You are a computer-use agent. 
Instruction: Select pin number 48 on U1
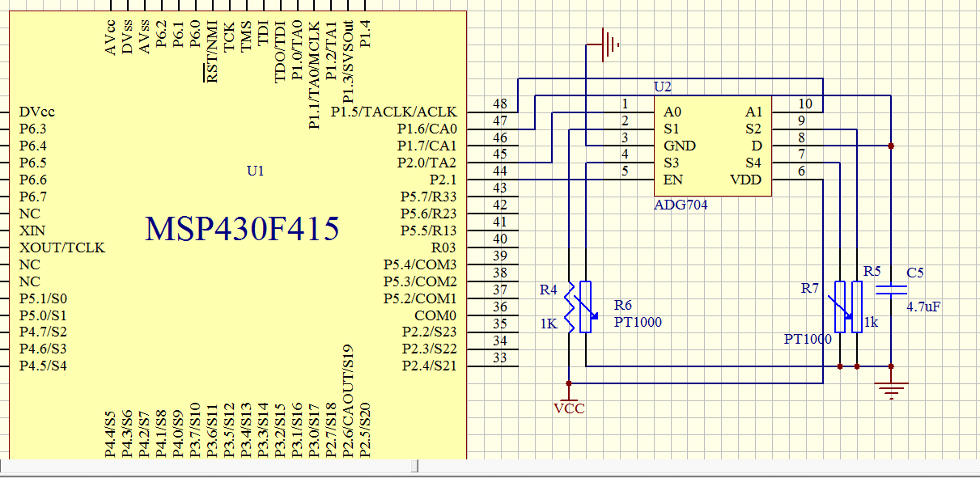[x=500, y=104]
